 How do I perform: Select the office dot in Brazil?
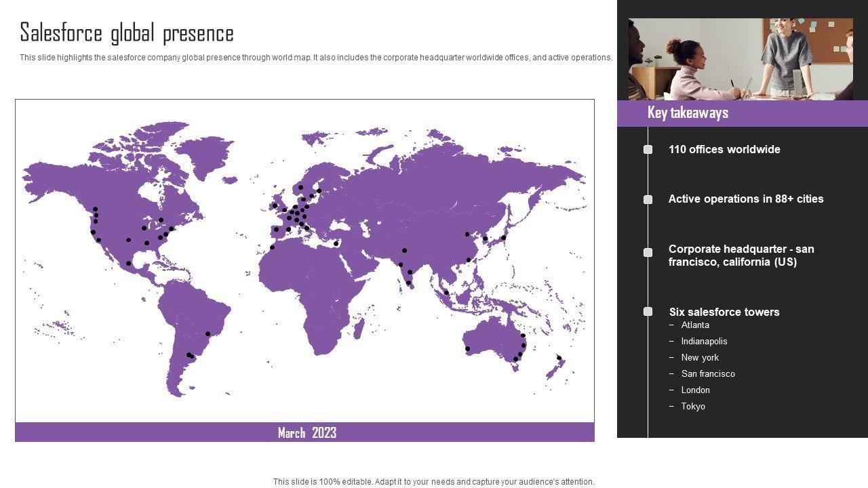point(208,333)
